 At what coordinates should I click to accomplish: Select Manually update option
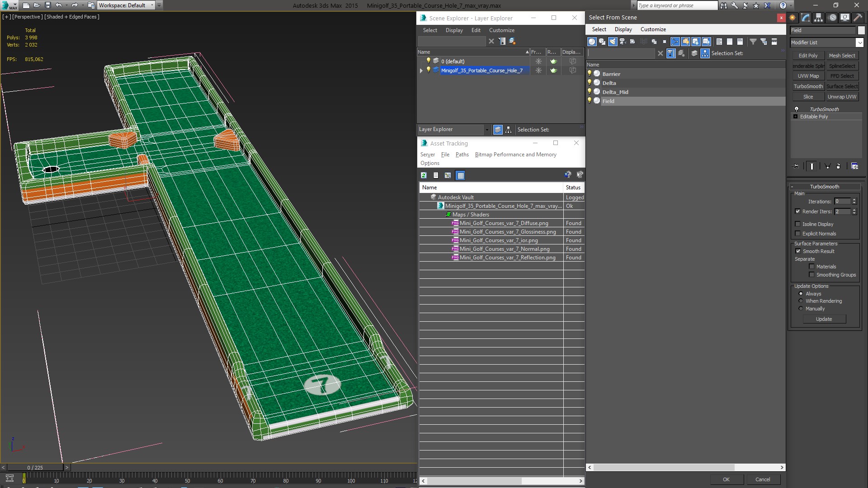(x=801, y=308)
